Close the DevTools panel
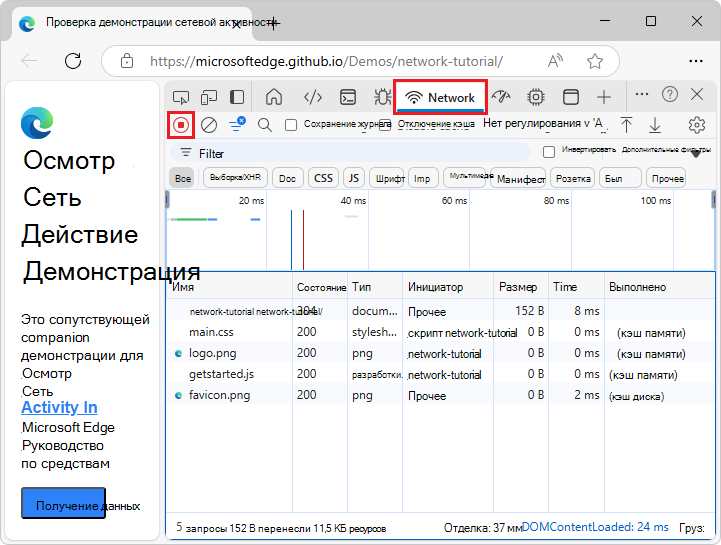The width and height of the screenshot is (721, 545). point(697,94)
